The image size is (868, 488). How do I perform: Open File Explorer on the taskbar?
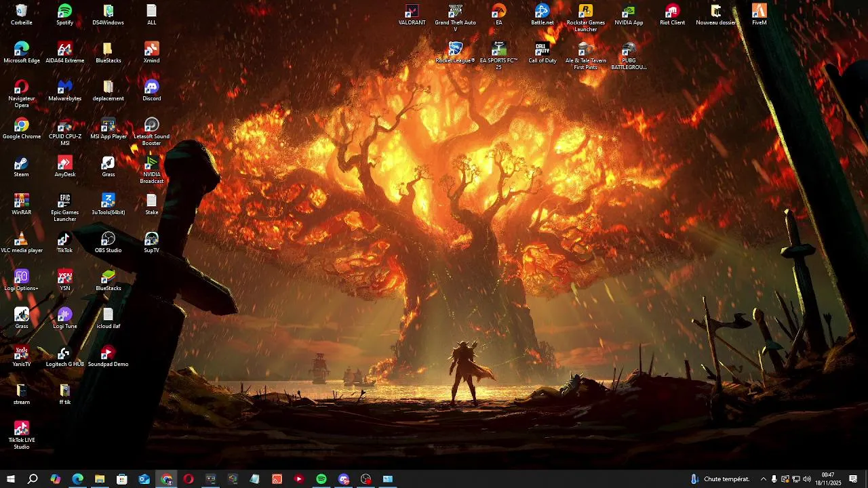pyautogui.click(x=100, y=479)
